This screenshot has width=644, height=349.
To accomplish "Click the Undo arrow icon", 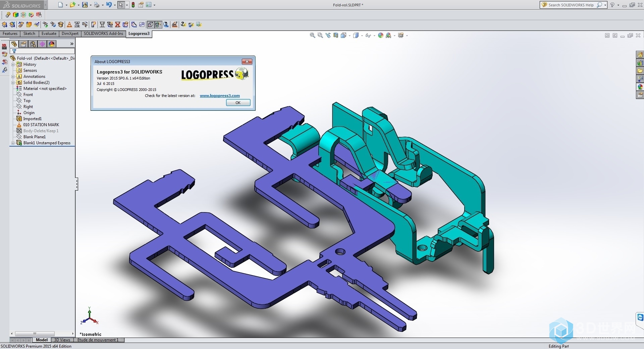I will pos(109,5).
